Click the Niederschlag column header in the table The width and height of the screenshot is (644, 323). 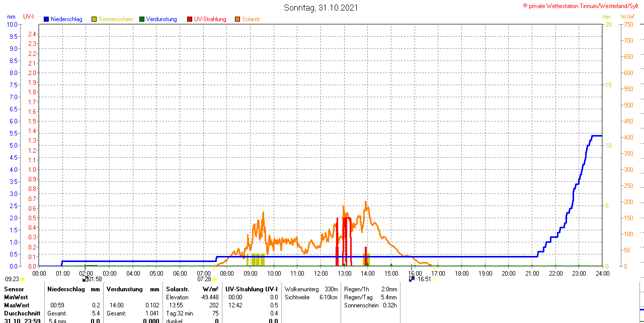(x=65, y=289)
